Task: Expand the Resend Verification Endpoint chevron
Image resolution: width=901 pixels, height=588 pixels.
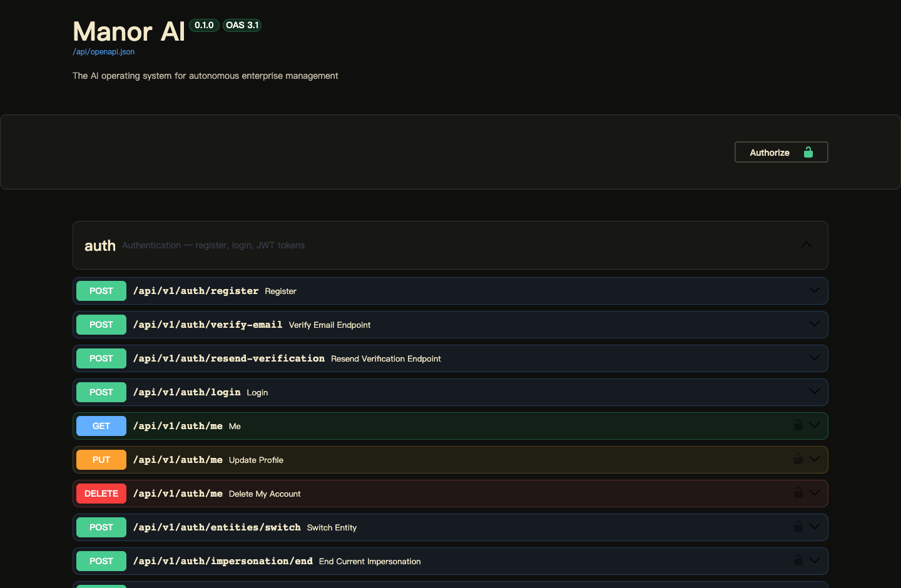Action: pyautogui.click(x=814, y=358)
